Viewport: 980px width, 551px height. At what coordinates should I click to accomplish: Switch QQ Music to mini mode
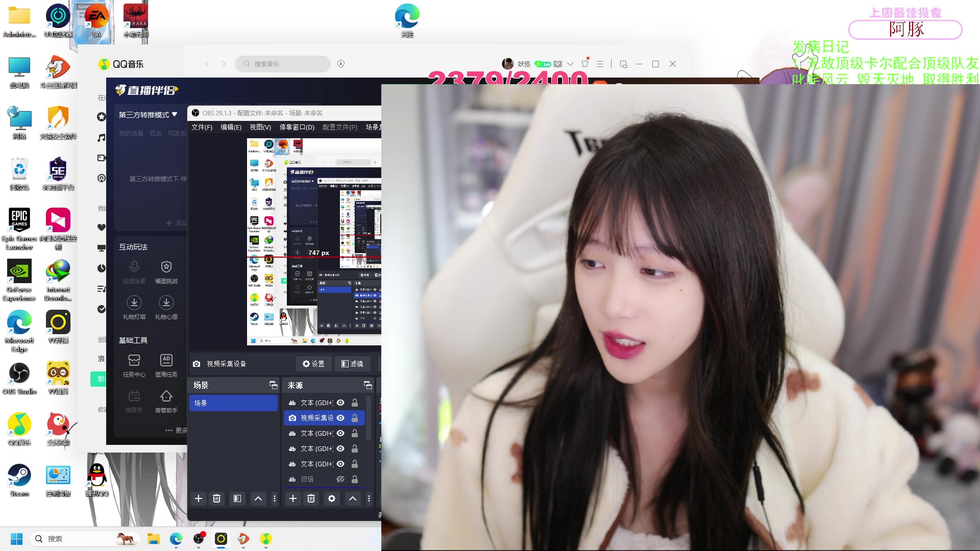pos(624,64)
